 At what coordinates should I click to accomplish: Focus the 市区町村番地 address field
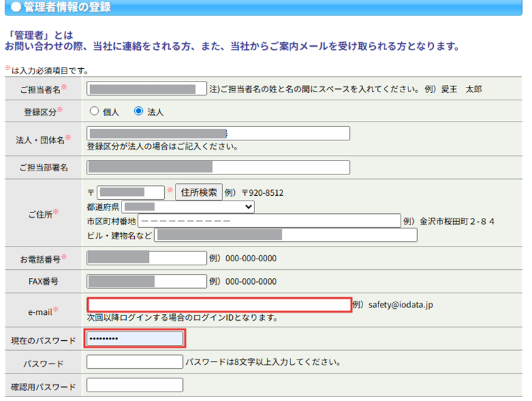269,221
